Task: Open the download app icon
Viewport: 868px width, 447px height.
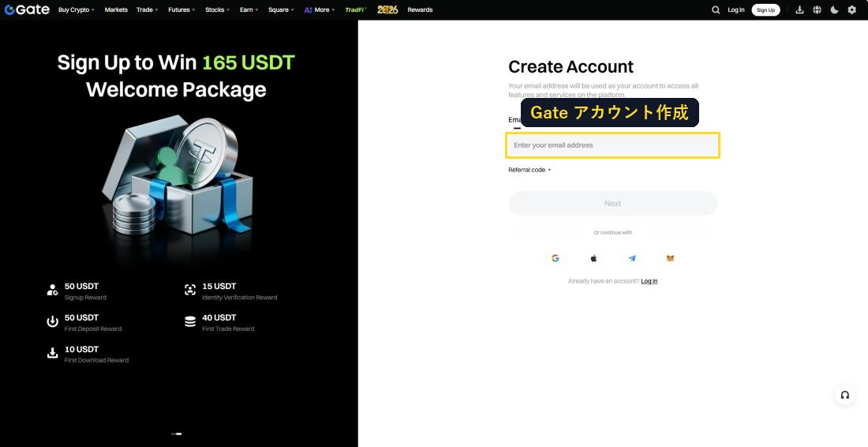Action: (799, 10)
